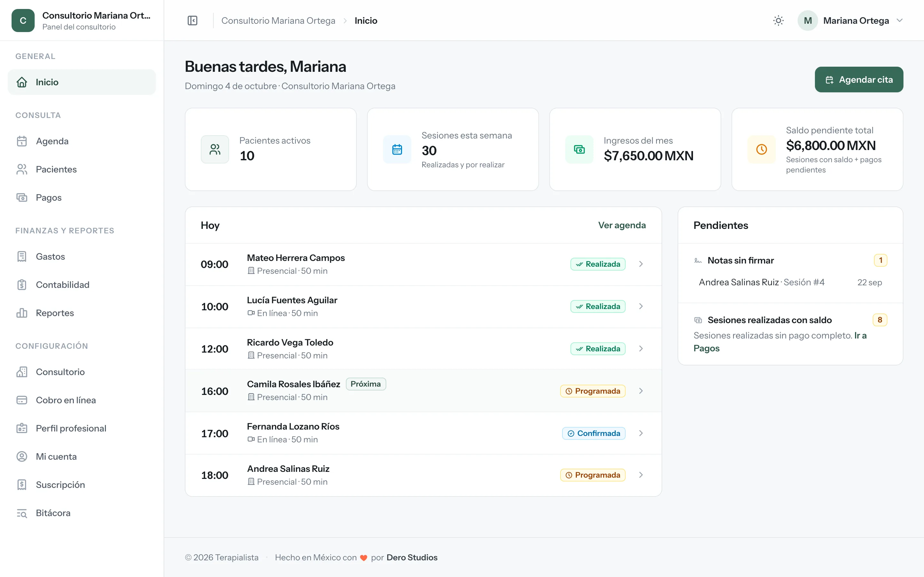The width and height of the screenshot is (924, 577).
Task: Open Andrea Salinas Ruiz unsigned note
Action: click(x=790, y=282)
